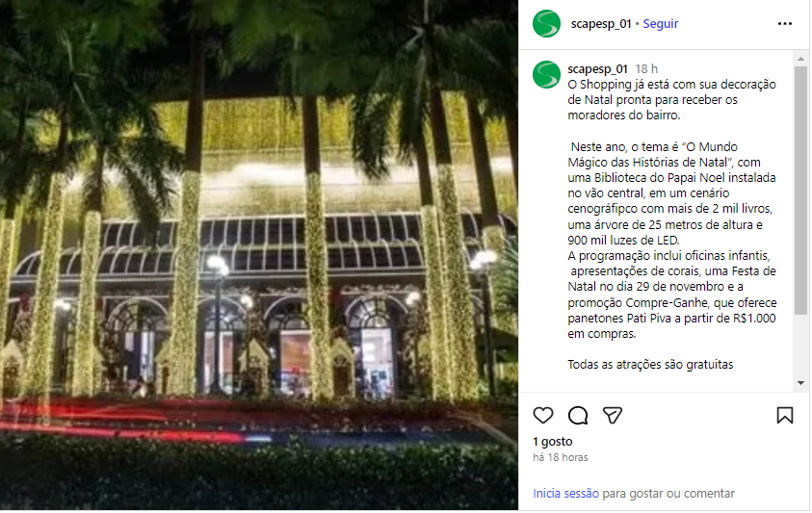Viewport: 812px width, 513px height.
Task: Click the scrollbar up arrow in caption
Action: [800, 59]
